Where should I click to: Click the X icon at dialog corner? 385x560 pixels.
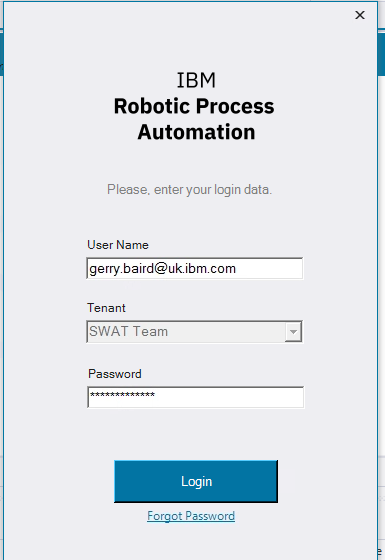point(360,15)
